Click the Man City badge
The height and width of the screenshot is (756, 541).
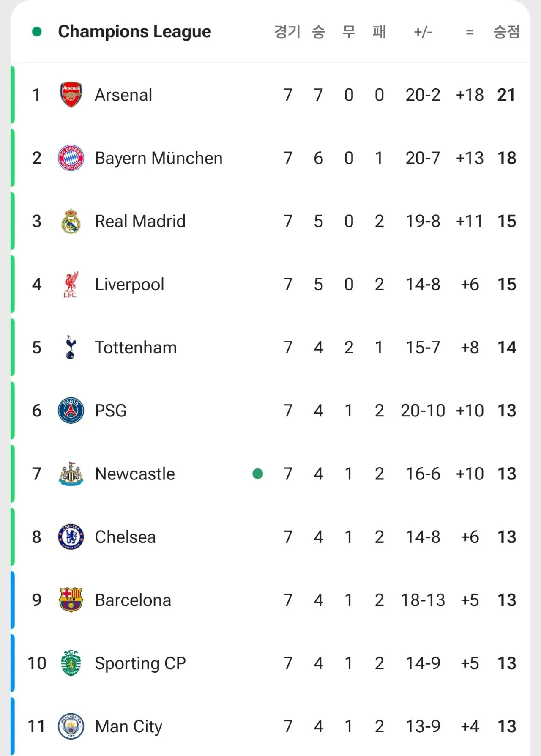[x=71, y=726]
